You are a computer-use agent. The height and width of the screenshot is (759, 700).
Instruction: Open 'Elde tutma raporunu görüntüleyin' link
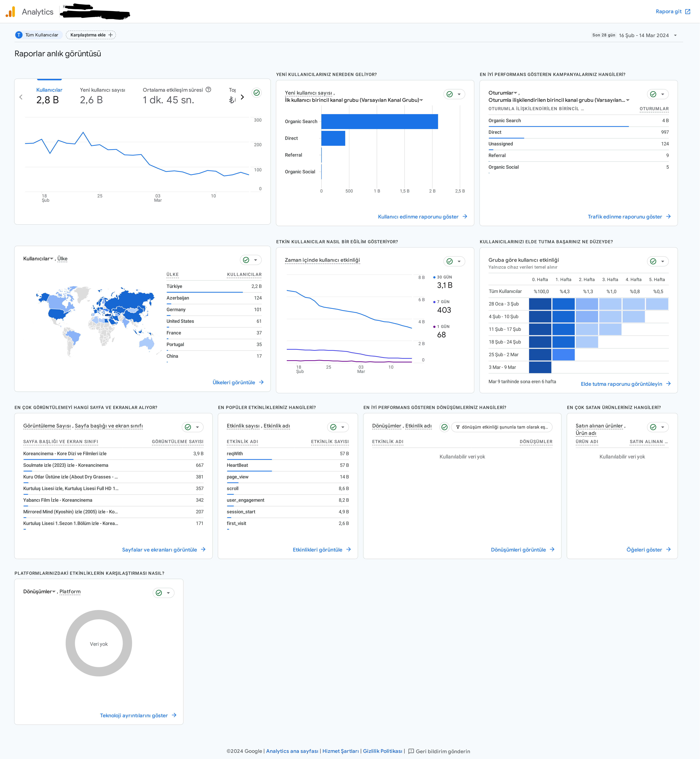coord(626,384)
